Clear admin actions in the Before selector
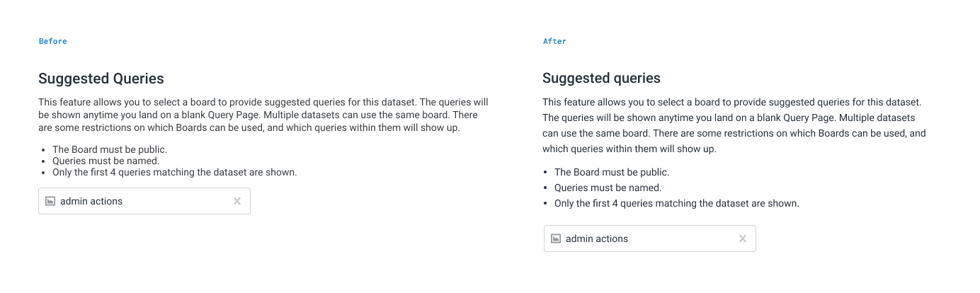 pos(237,201)
